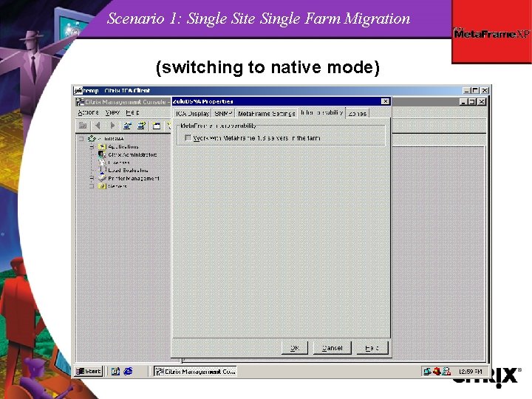This screenshot has width=532, height=399.
Task: Select Printer Management in the tree
Action: [134, 178]
